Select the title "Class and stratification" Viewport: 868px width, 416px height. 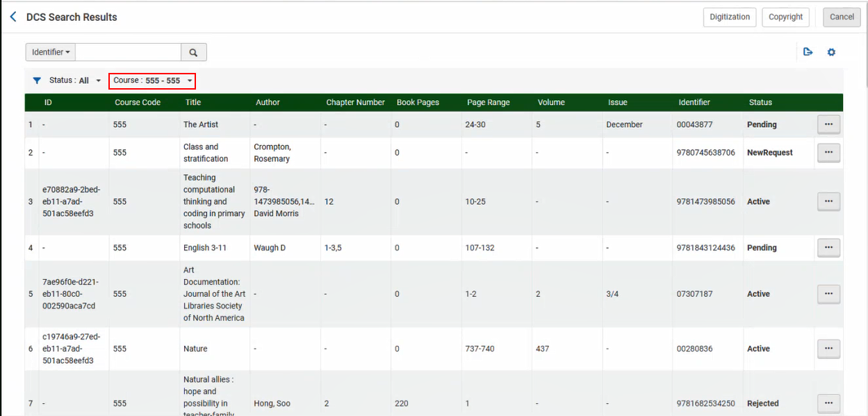(206, 153)
